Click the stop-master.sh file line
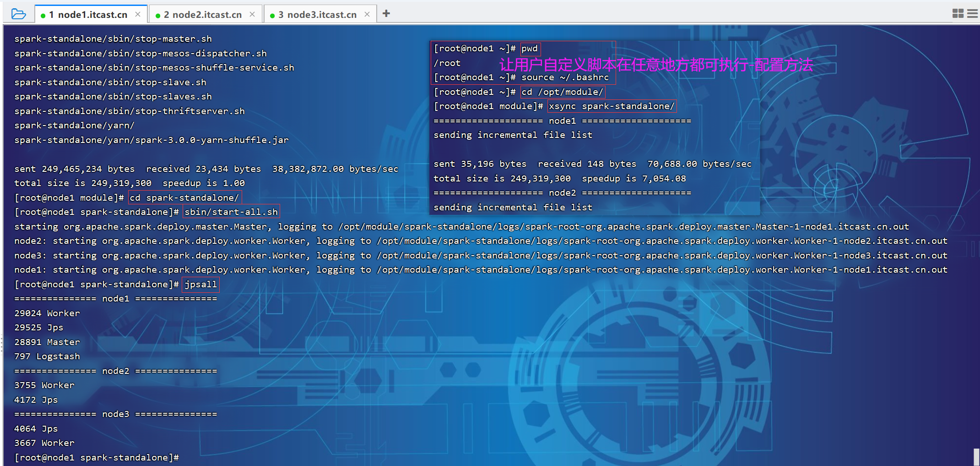This screenshot has width=980, height=466. coord(113,39)
